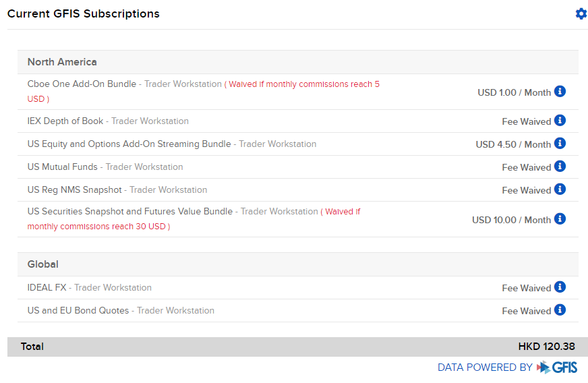Show info for US Equity and Options Bundle
The height and width of the screenshot is (383, 588).
pos(560,144)
